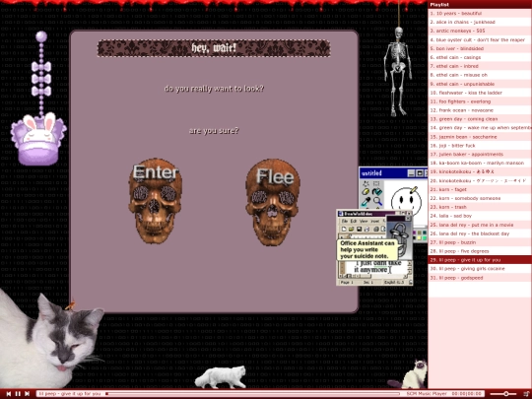Screen dimensions: 532x399
Task: Click the Flee skull button
Action: [x=273, y=202]
